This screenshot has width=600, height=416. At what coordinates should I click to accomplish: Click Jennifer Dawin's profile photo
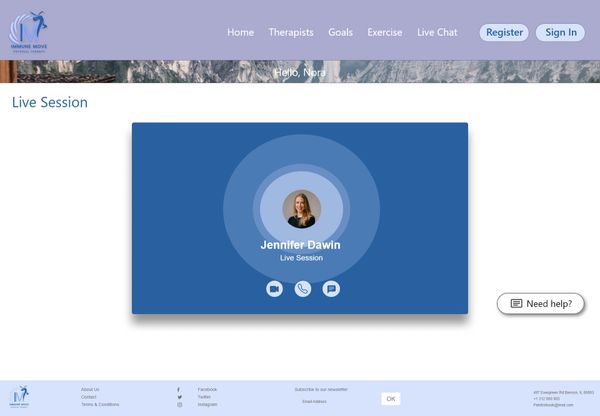[302, 209]
